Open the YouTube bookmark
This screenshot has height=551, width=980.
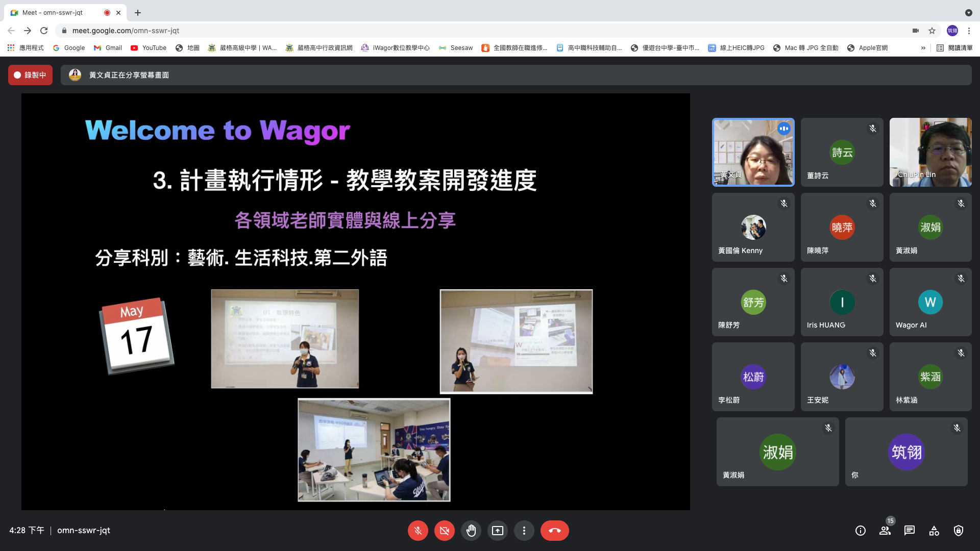149,48
